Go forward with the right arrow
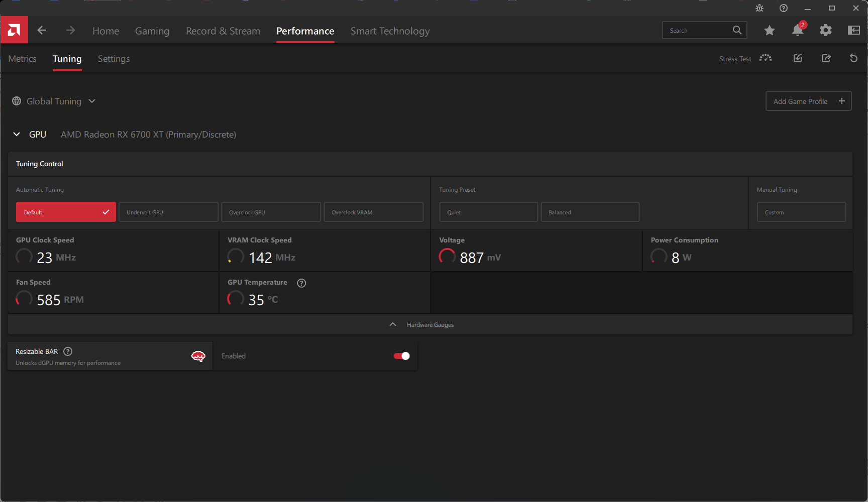 [70, 31]
